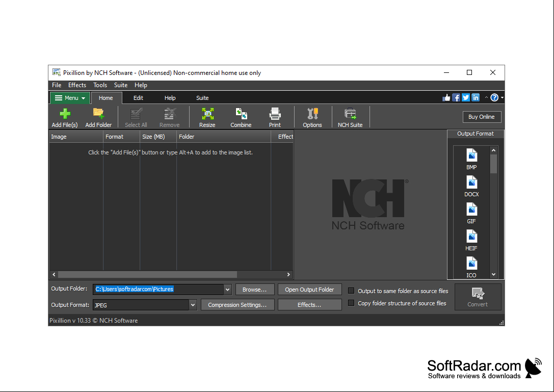Open the Tools menu
Screen dimensions: 554x392
pos(100,85)
